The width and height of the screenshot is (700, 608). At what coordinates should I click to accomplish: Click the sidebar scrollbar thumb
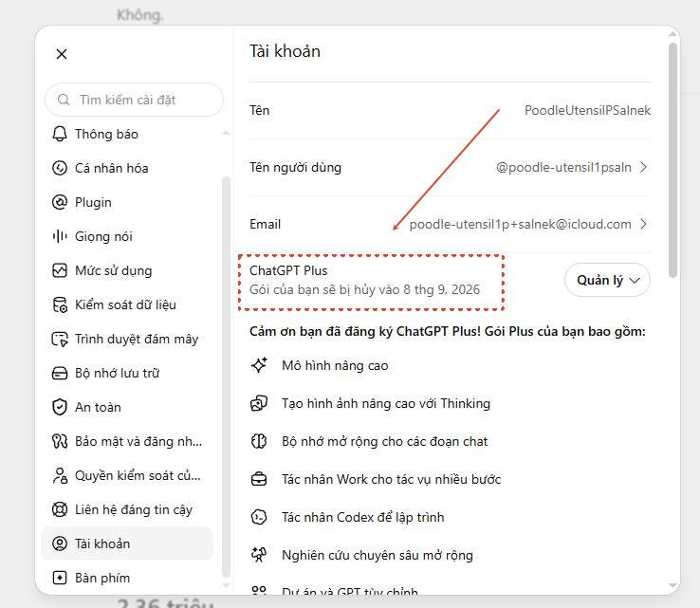pos(227,378)
